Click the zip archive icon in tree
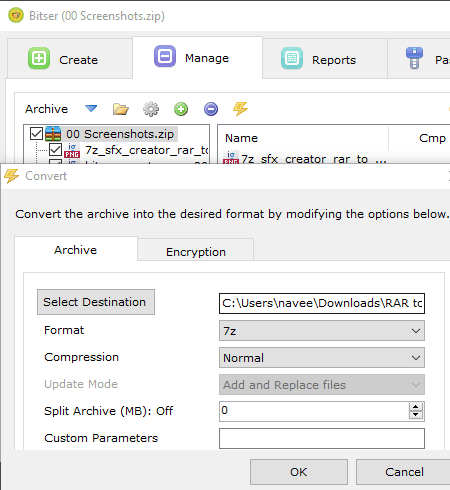Image resolution: width=450 pixels, height=490 pixels. point(53,134)
